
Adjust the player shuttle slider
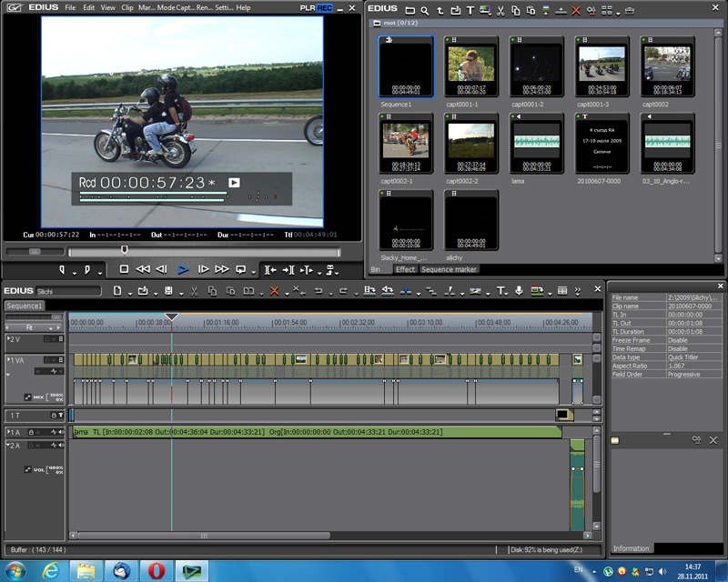[x=35, y=251]
